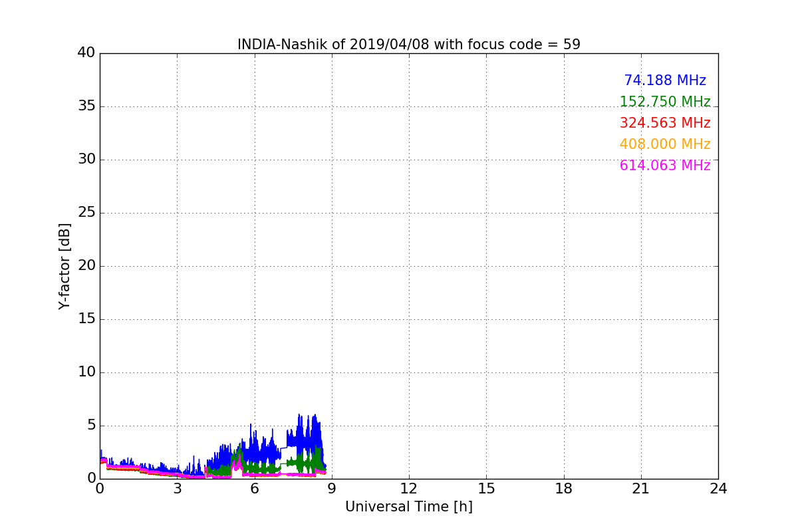The height and width of the screenshot is (532, 798).
Task: Click x-axis tick value 3
Action: coord(177,489)
